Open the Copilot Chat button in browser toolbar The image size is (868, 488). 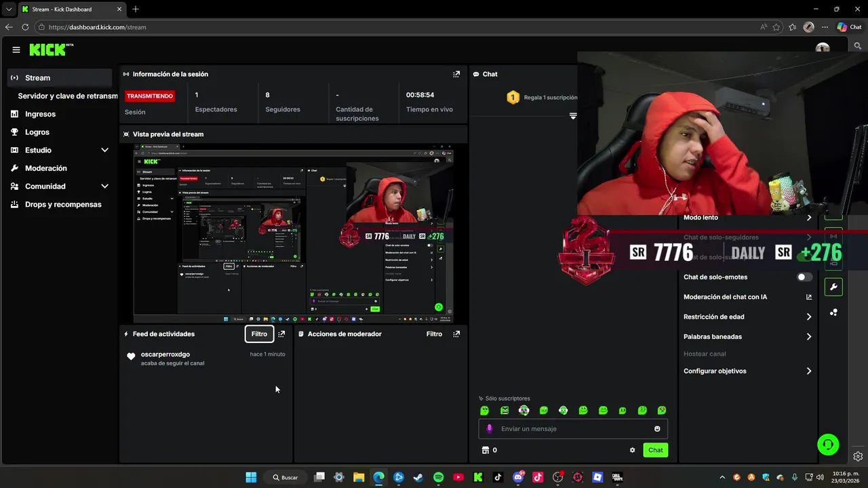pyautogui.click(x=850, y=27)
